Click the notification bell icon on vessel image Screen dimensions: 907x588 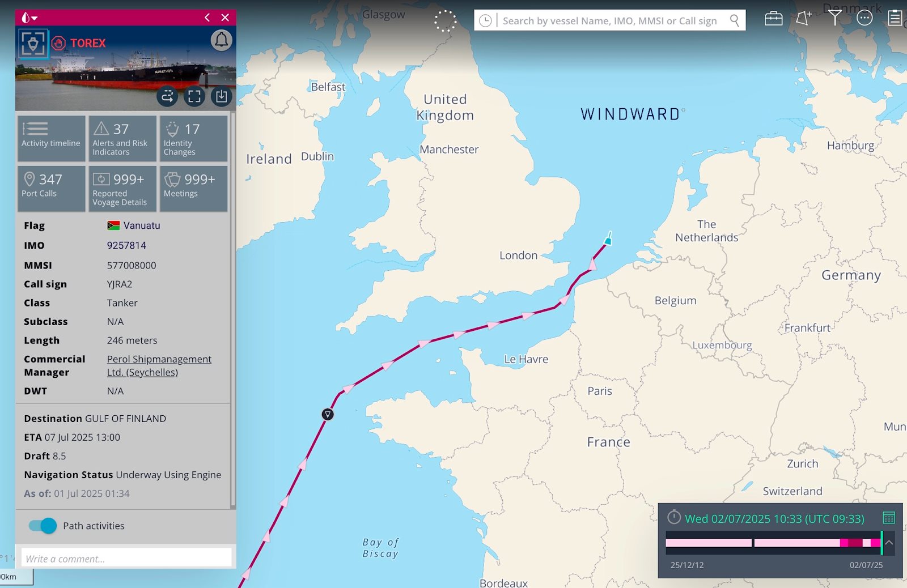click(221, 40)
